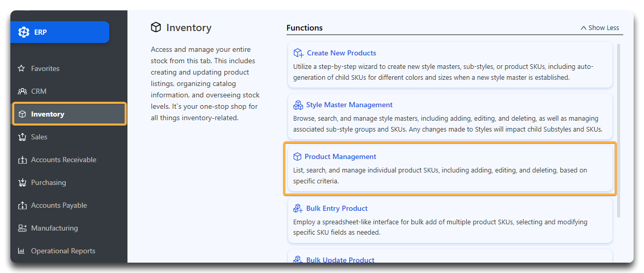Open the Bulk Entry Product link
The width and height of the screenshot is (644, 273).
337,208
